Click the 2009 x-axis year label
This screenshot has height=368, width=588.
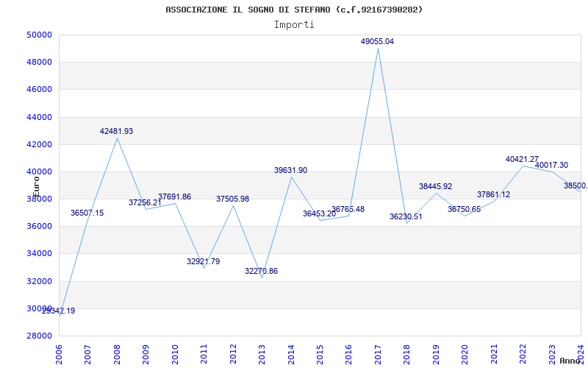click(x=146, y=355)
